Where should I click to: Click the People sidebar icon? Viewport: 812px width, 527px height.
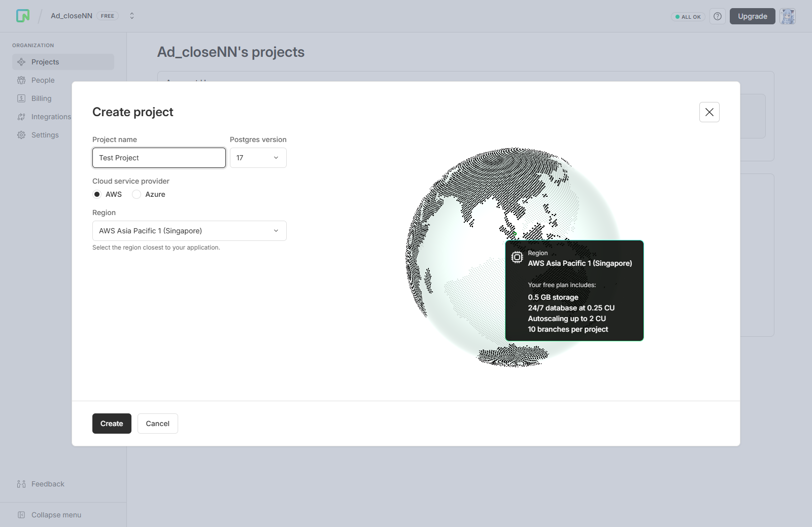21,80
